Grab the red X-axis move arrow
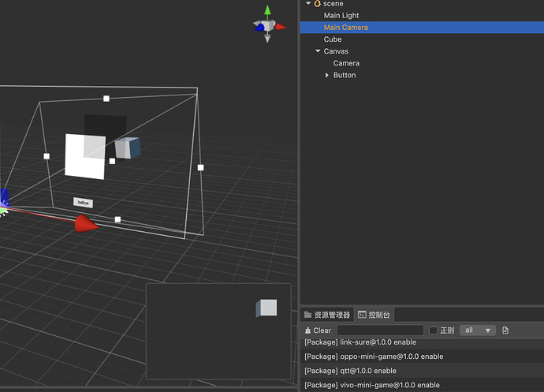544x392 pixels. [x=87, y=224]
